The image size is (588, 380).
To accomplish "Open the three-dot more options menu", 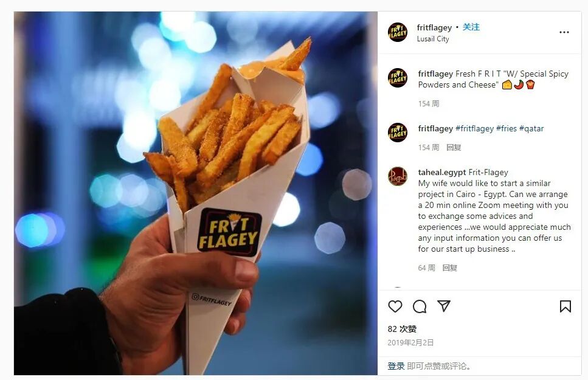I will 564,32.
